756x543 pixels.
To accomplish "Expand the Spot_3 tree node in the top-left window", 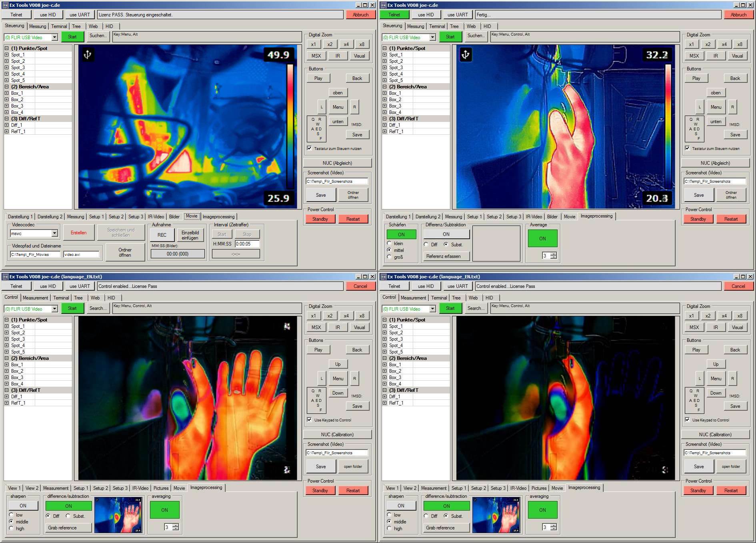I will (7, 68).
